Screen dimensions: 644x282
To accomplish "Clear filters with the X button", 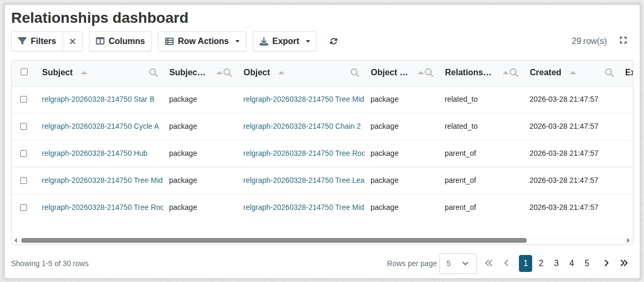I will click(x=73, y=41).
